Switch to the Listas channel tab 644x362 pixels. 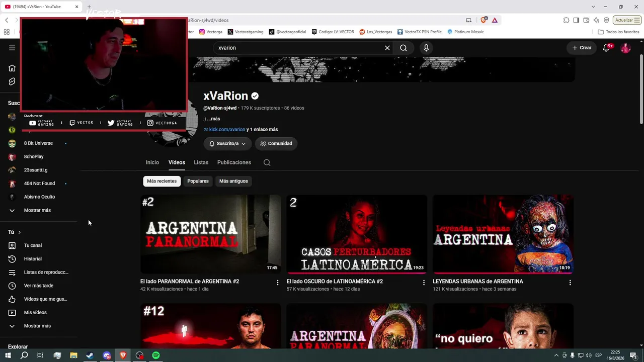point(201,162)
